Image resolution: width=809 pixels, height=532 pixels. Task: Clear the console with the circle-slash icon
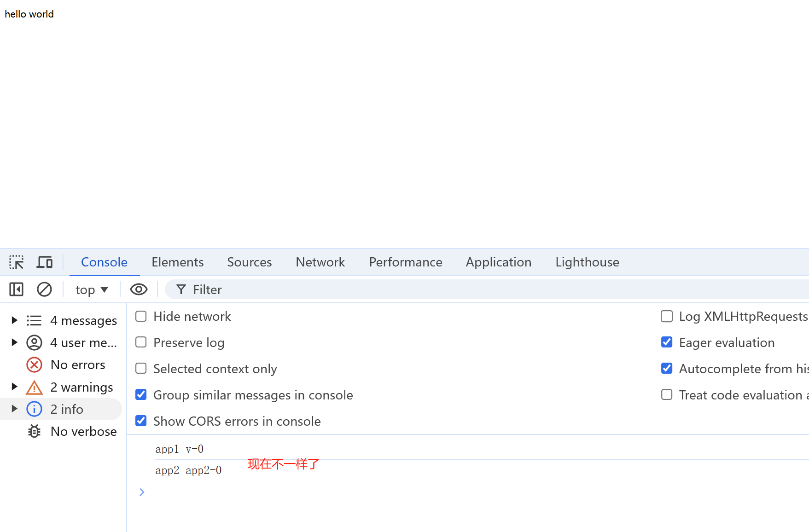[44, 289]
